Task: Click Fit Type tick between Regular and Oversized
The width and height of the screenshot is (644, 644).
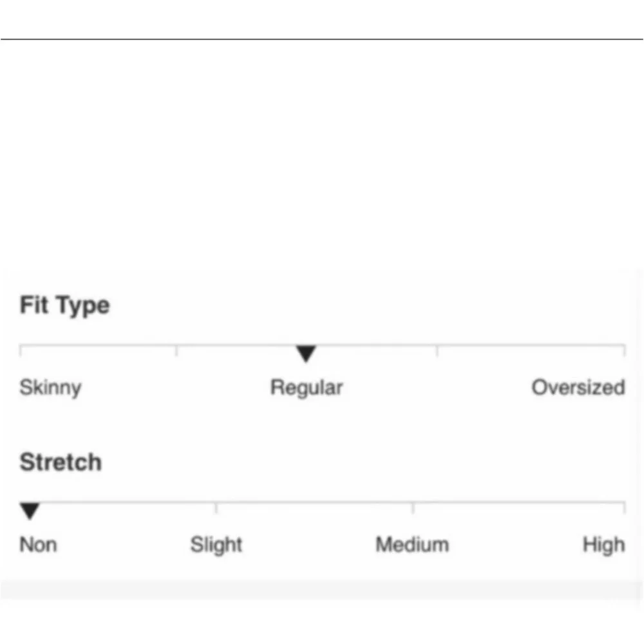Action: pos(437,350)
